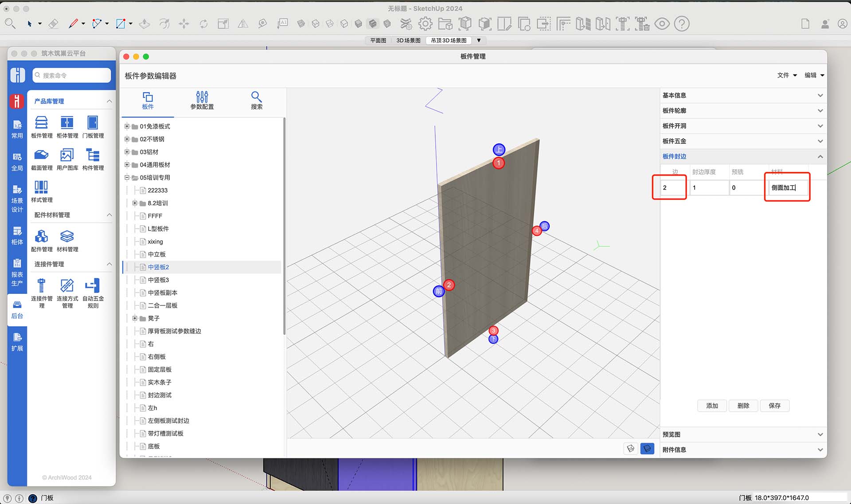Expand the 04通用板材 folder
This screenshot has width=851, height=504.
[127, 165]
